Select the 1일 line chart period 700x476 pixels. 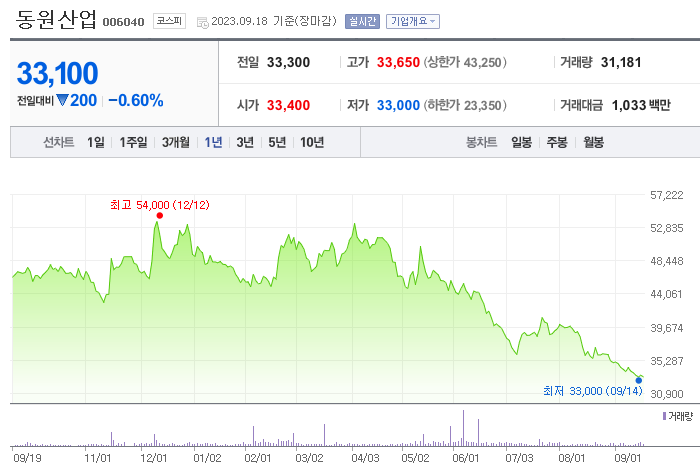point(96,142)
